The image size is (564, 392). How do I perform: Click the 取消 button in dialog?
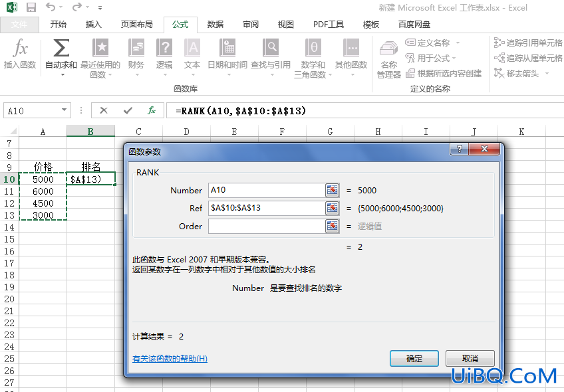click(x=470, y=359)
